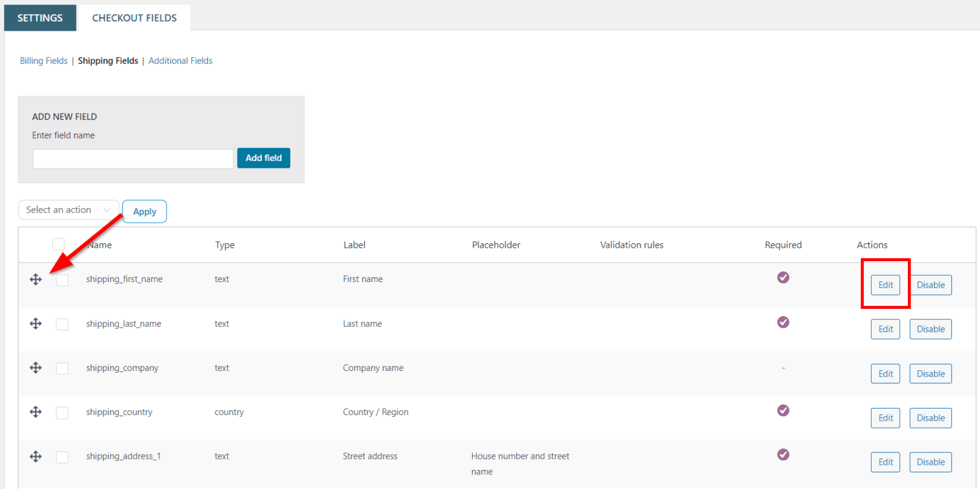Apply the selected bulk action
The height and width of the screenshot is (489, 980).
pyautogui.click(x=144, y=211)
